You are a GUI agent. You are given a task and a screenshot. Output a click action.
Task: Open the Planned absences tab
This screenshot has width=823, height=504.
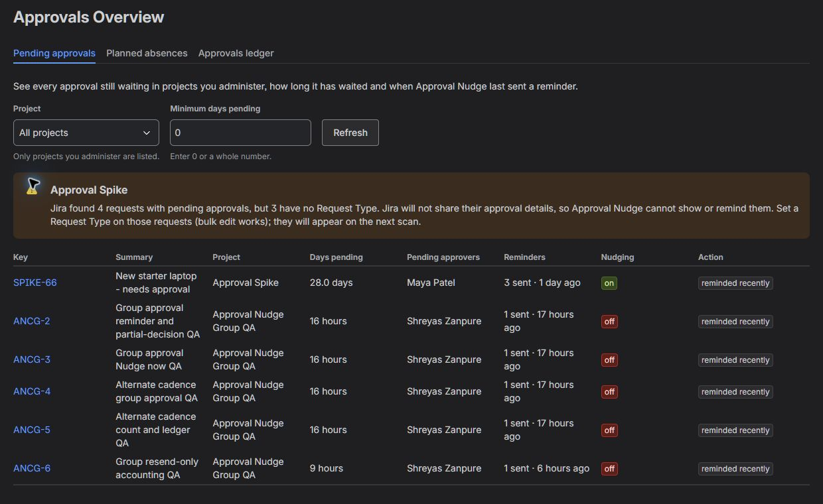pos(147,53)
